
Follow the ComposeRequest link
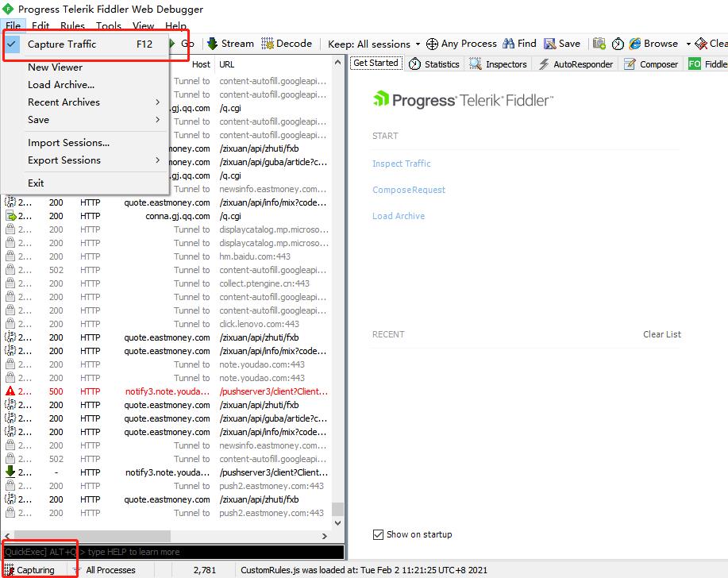(x=409, y=190)
